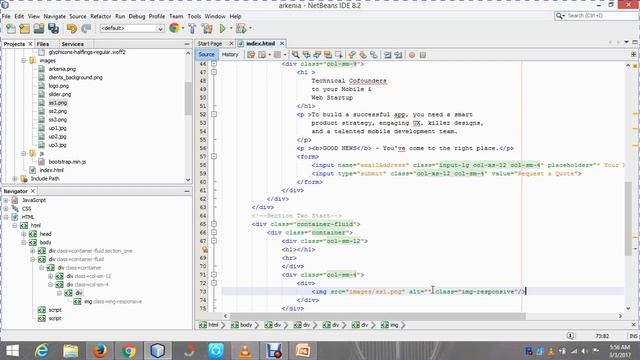
Task: Click the img breadcrumb at editor bottom
Action: click(390, 325)
